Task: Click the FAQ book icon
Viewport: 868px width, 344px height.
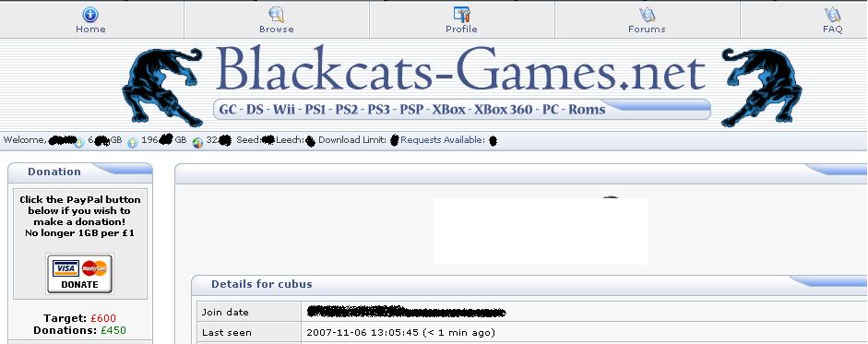Action: click(x=832, y=15)
